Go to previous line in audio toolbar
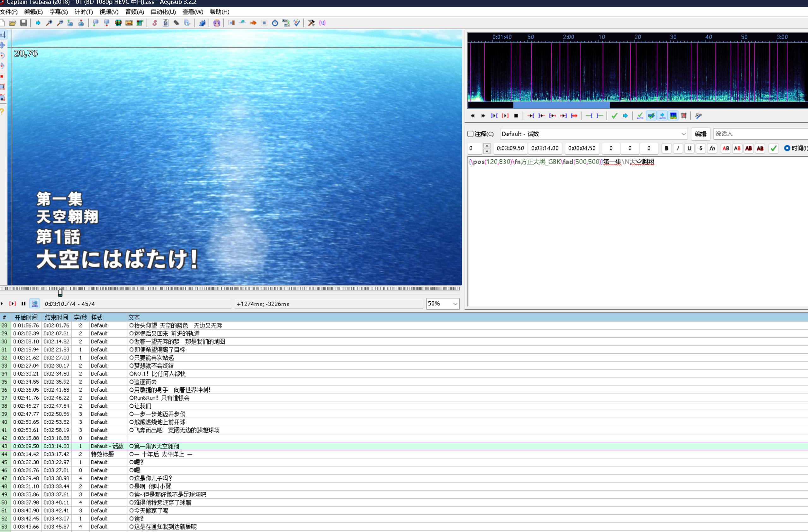Screen dimensions: 808x532 pos(473,116)
